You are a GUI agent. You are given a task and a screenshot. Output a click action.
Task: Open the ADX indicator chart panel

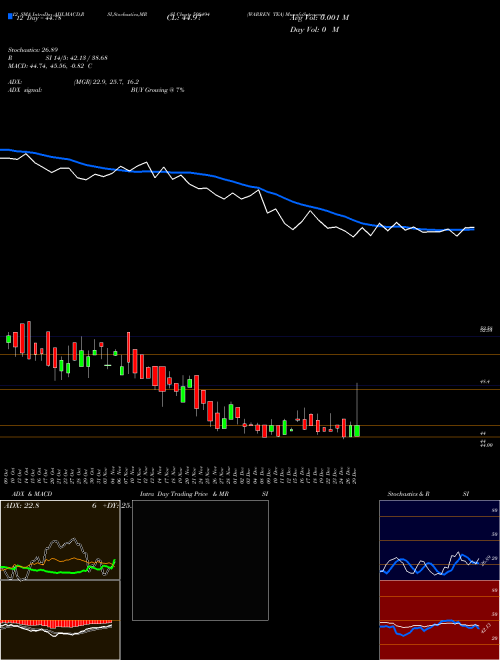tap(60, 540)
